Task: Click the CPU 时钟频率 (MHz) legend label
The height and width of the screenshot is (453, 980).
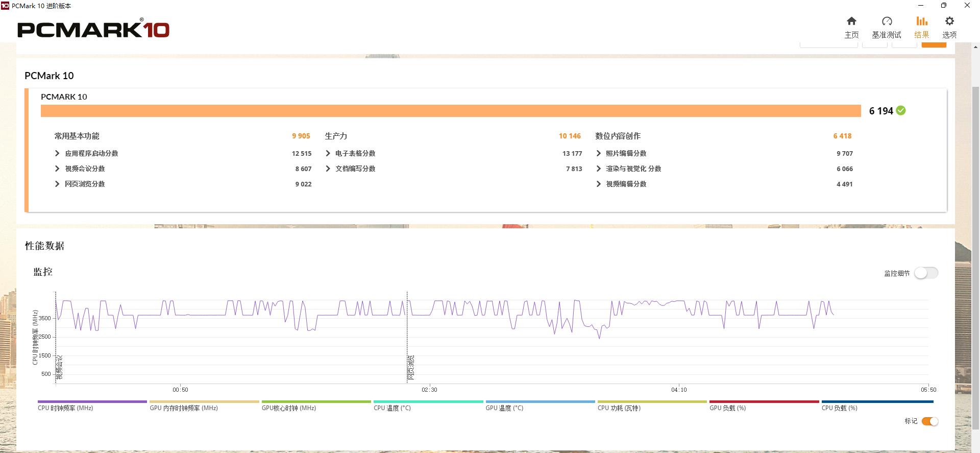Action: [65, 408]
